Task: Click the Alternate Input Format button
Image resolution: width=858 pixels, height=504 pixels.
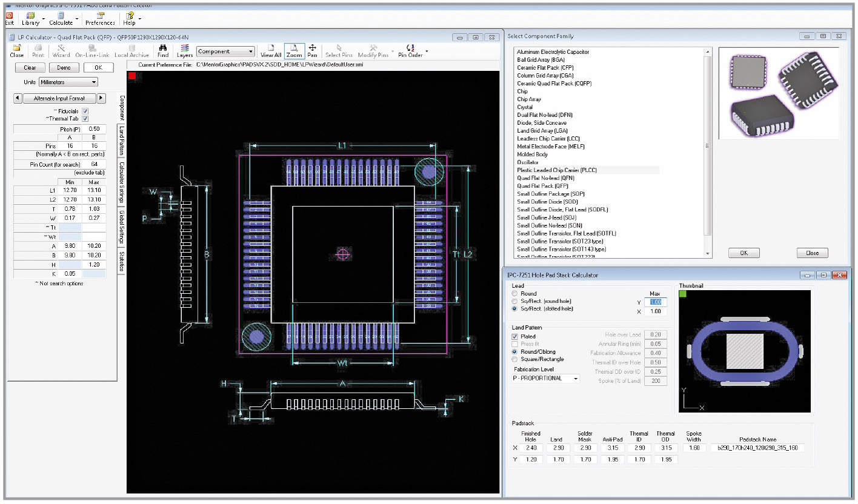Action: [59, 98]
